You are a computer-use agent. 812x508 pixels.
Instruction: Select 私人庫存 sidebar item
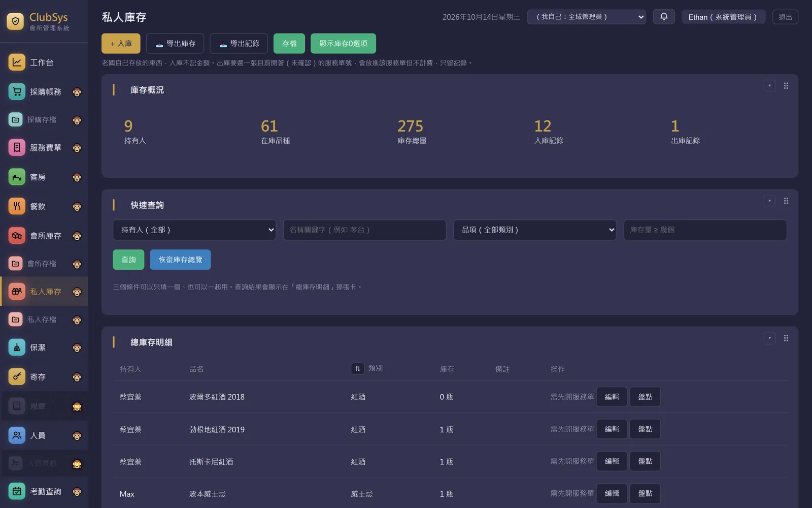click(44, 292)
